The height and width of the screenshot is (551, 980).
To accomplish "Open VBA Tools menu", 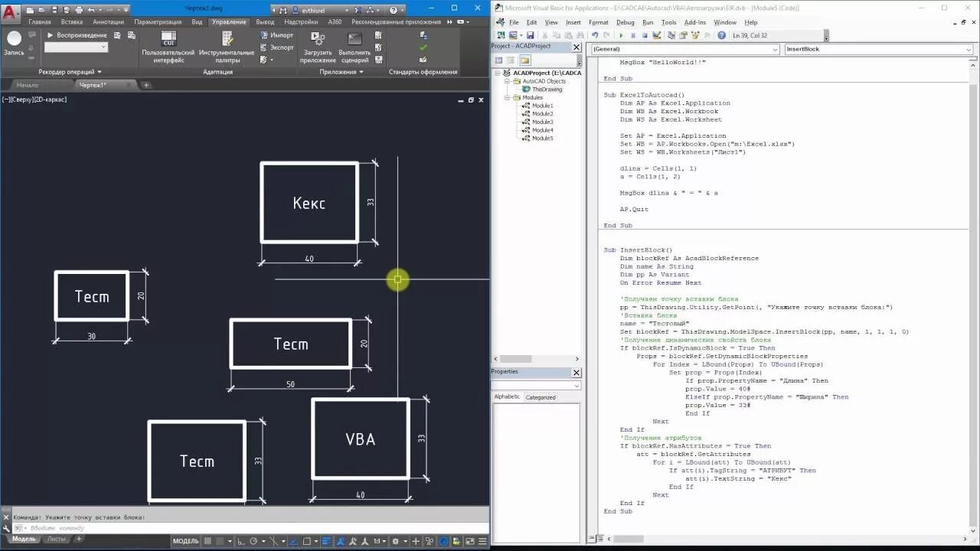I will pos(668,22).
